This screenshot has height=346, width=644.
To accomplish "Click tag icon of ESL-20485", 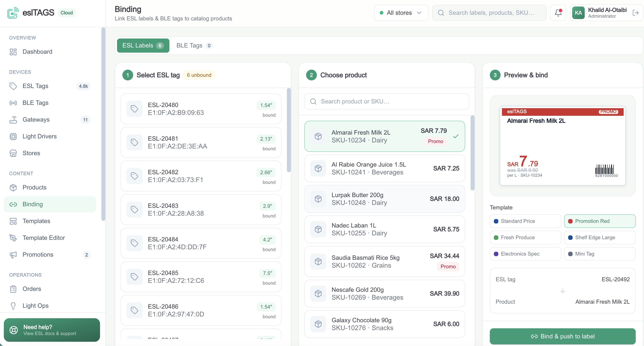I will click(134, 277).
